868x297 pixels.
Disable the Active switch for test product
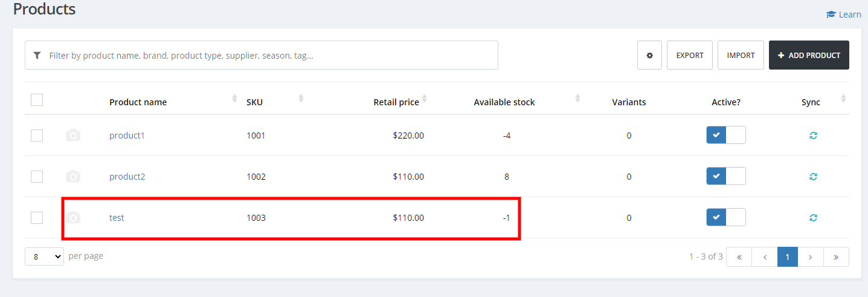point(725,217)
